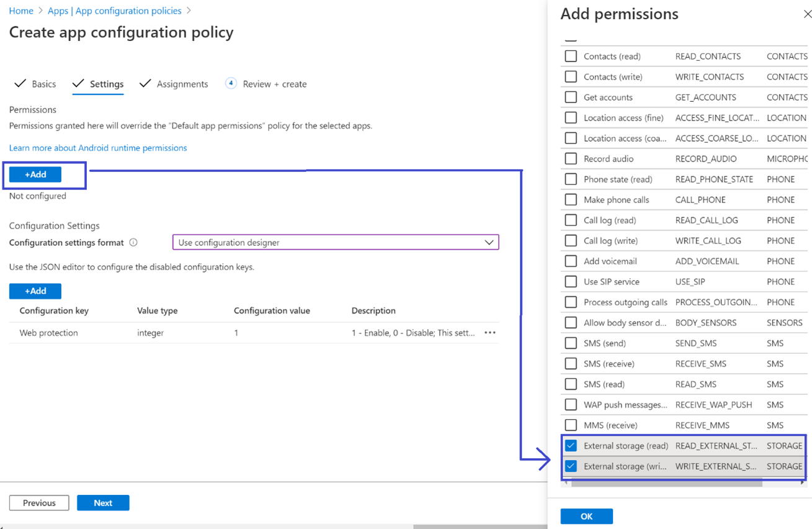This screenshot has width=812, height=529.
Task: Enable the Record audio permission checkbox
Action: tap(571, 159)
